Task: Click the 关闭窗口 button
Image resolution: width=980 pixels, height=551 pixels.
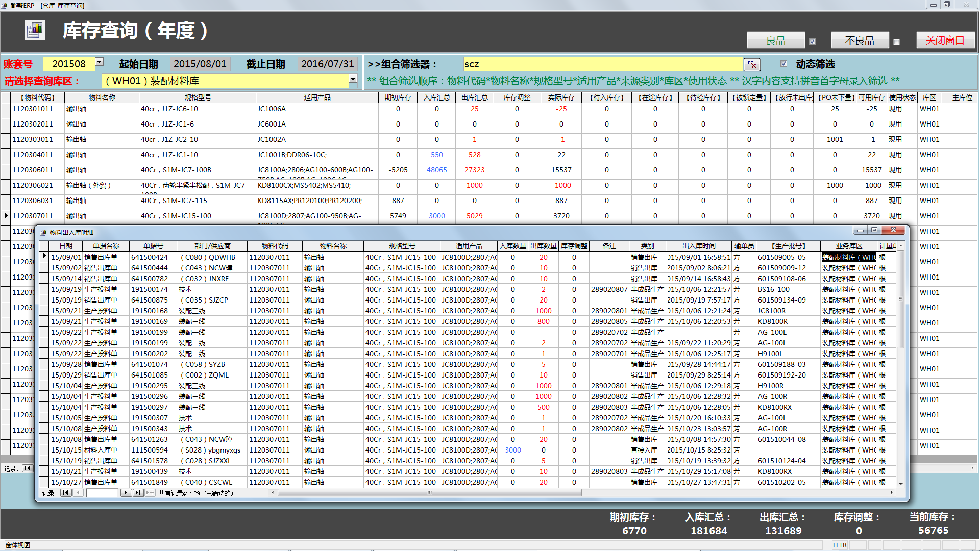Action: coord(945,40)
